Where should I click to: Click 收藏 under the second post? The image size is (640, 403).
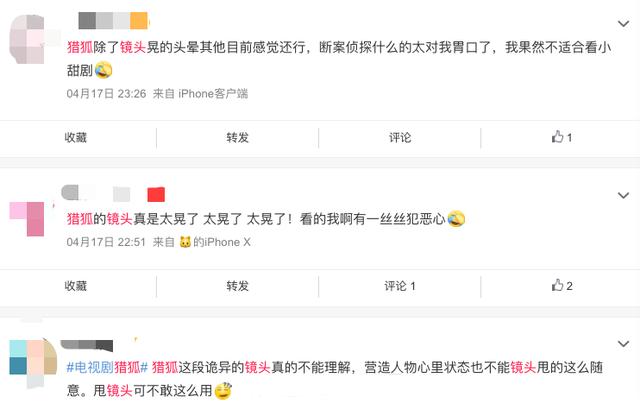pyautogui.click(x=76, y=286)
